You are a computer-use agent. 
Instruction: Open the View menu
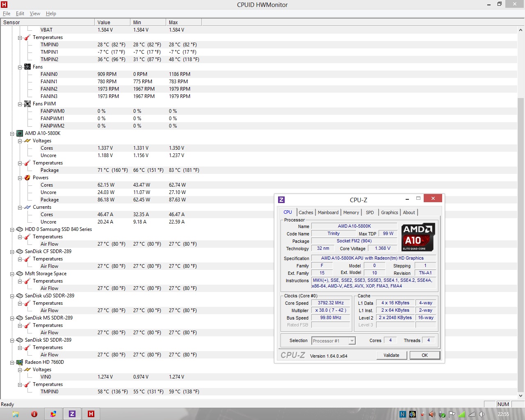(35, 14)
